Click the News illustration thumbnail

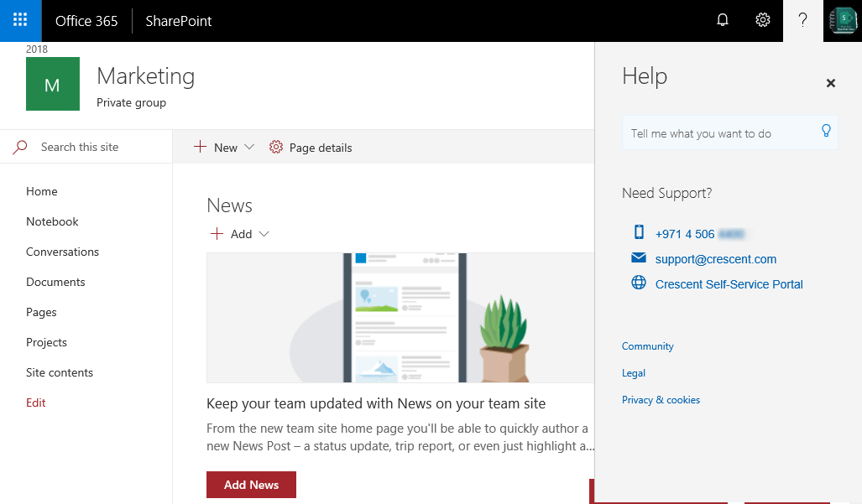click(400, 317)
